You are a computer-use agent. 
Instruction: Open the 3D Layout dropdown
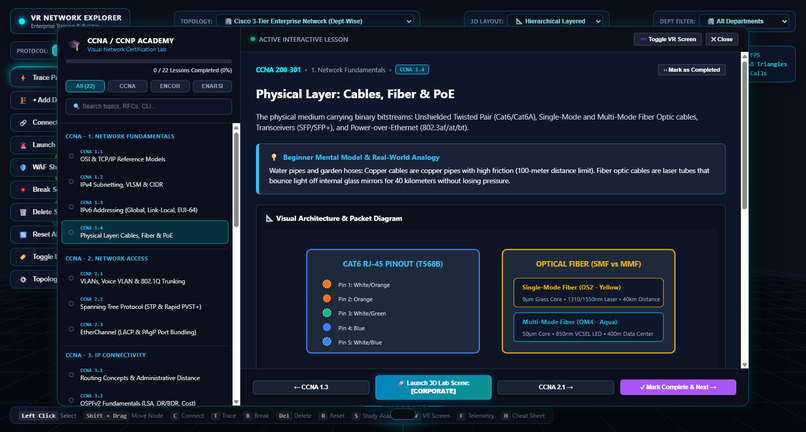pyautogui.click(x=555, y=22)
